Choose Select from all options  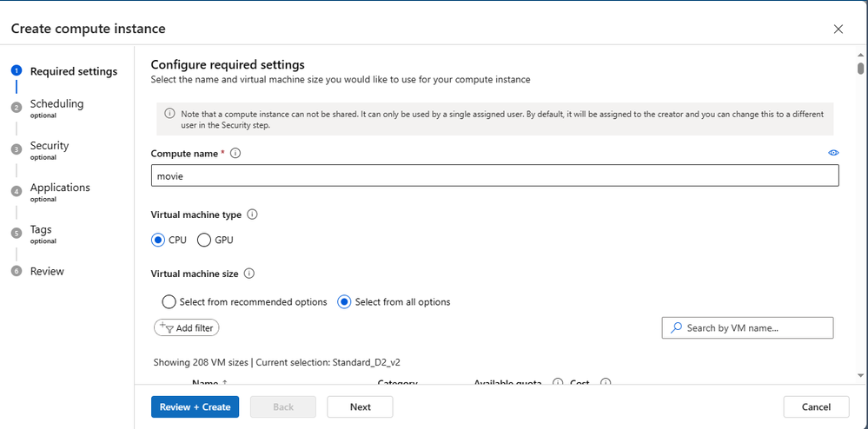[x=344, y=302]
